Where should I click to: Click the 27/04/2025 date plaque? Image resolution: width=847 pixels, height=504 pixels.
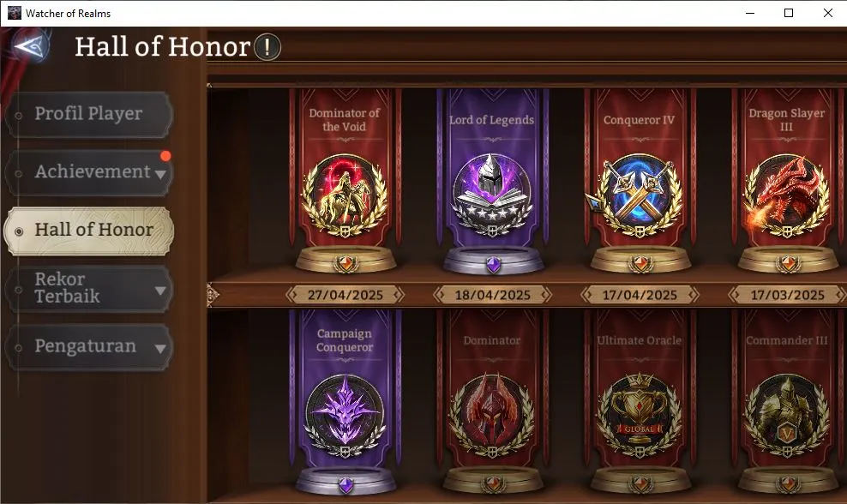345,295
